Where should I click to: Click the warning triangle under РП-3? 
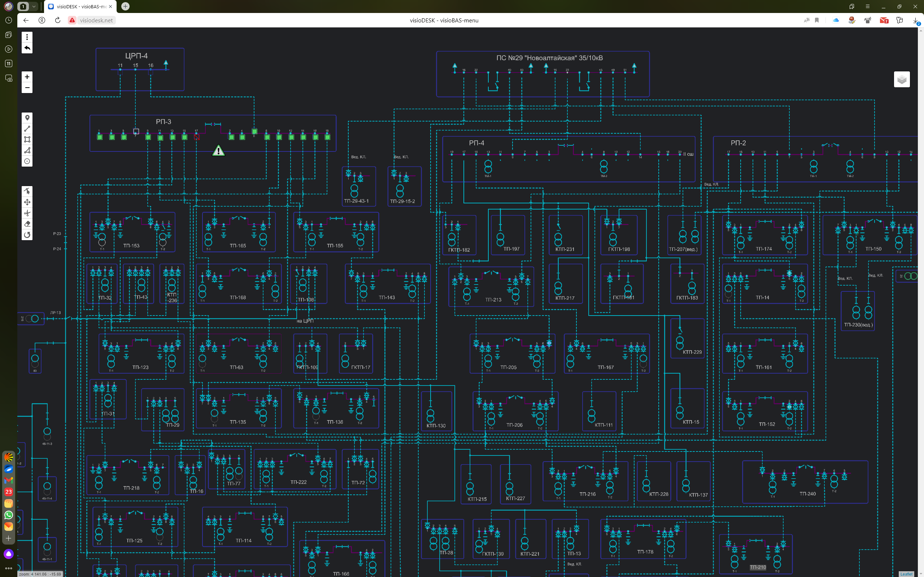tap(218, 151)
